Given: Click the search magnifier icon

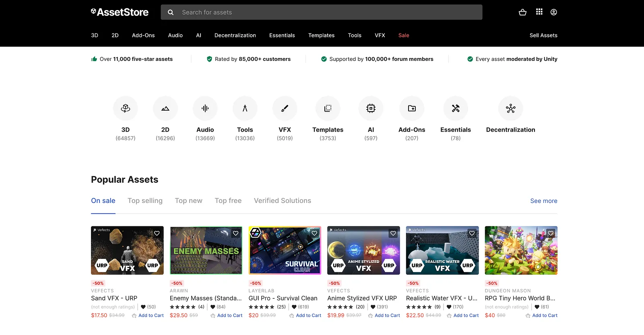Looking at the screenshot, I should [x=171, y=12].
